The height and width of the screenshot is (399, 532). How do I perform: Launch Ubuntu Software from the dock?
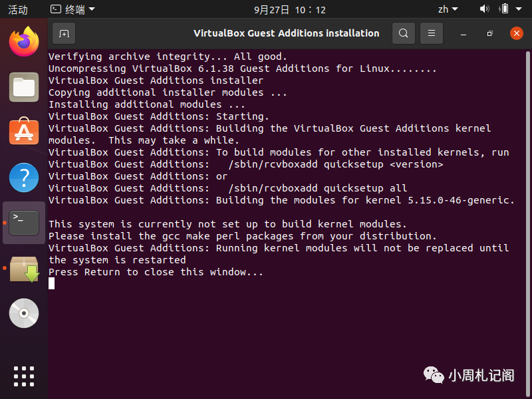24,131
